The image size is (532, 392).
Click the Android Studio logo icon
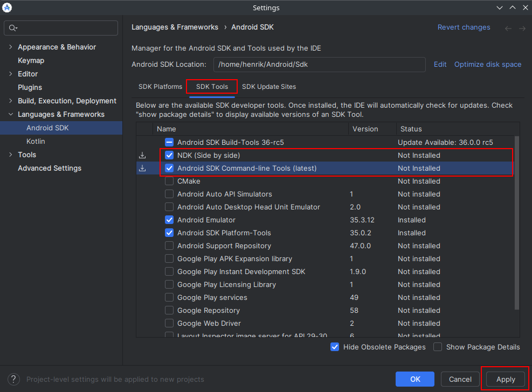[x=7, y=8]
